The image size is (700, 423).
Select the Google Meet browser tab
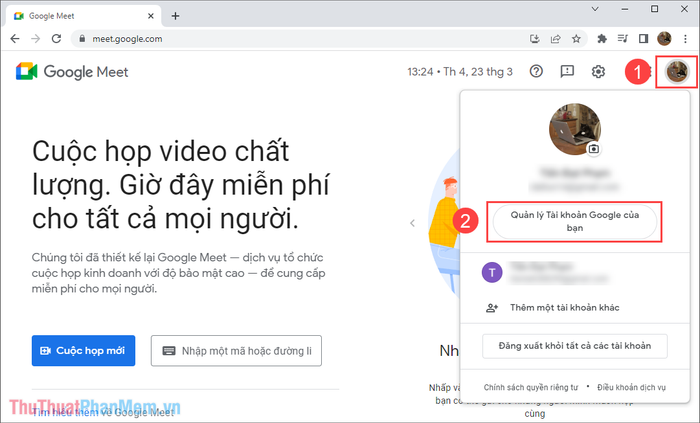[x=83, y=16]
